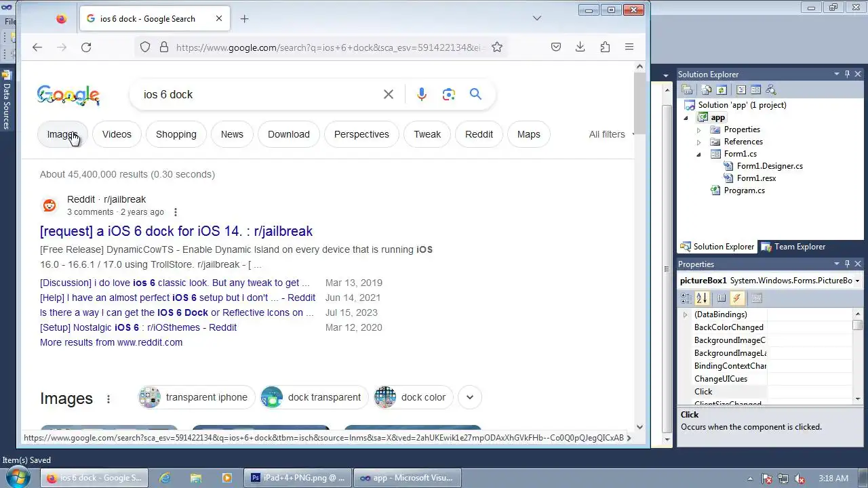Switch to iPad+4+PNG.png Photoshop taskbar button
868x488 pixels.
click(x=298, y=478)
